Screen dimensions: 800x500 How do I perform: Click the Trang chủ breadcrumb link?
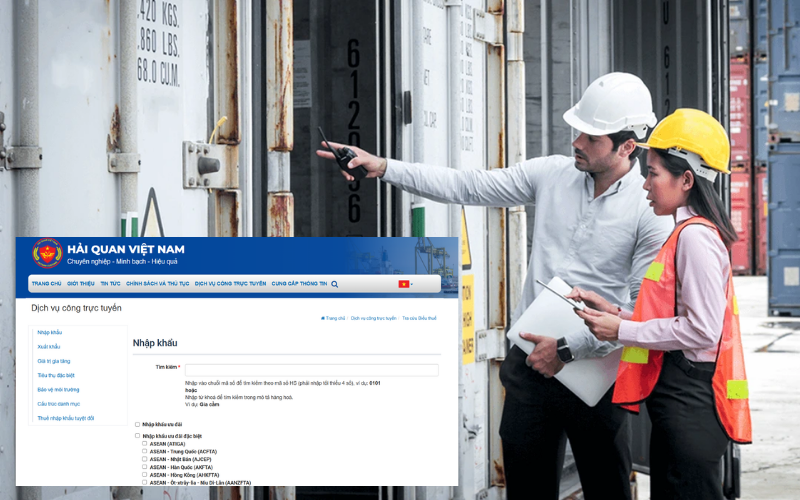333,318
